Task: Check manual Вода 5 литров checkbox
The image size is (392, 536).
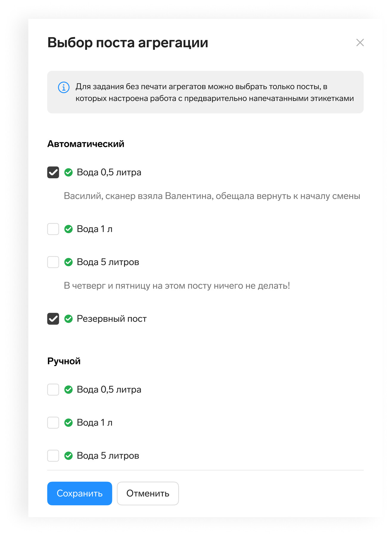Action: [53, 456]
